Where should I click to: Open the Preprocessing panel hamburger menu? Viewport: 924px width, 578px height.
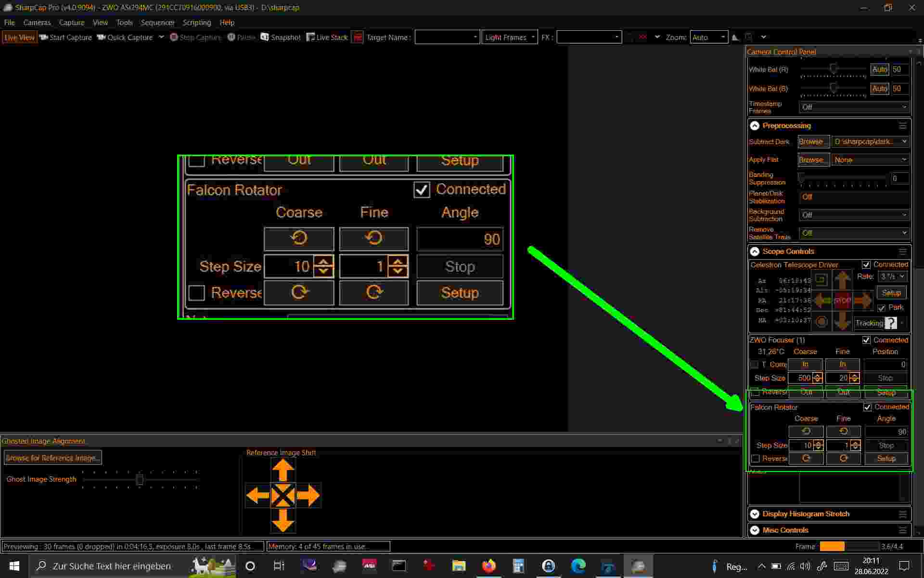902,126
